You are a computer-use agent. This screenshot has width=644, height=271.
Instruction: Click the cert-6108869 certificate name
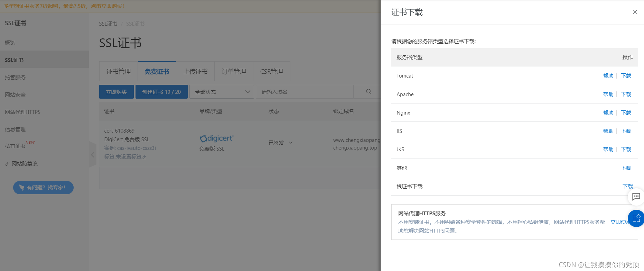(119, 131)
